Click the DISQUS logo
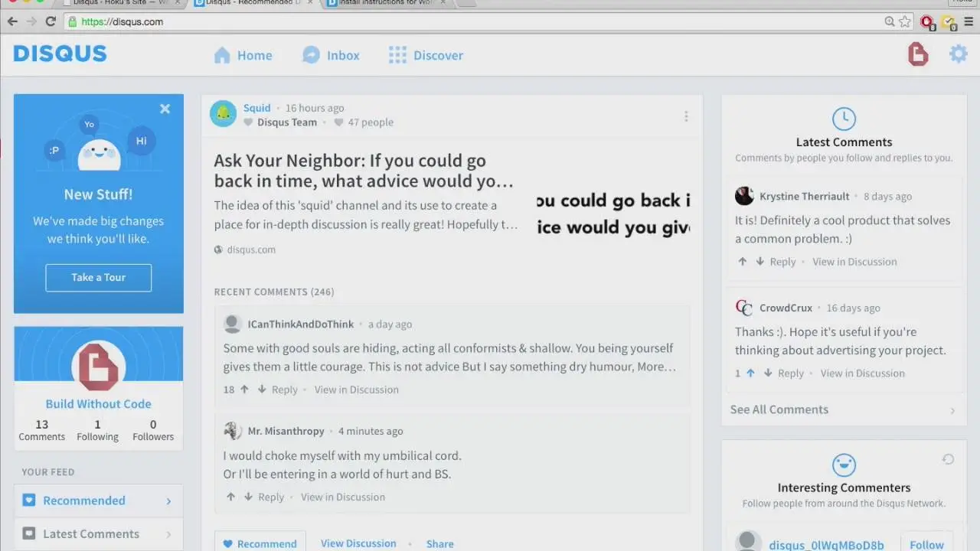The width and height of the screenshot is (980, 551). [x=60, y=54]
